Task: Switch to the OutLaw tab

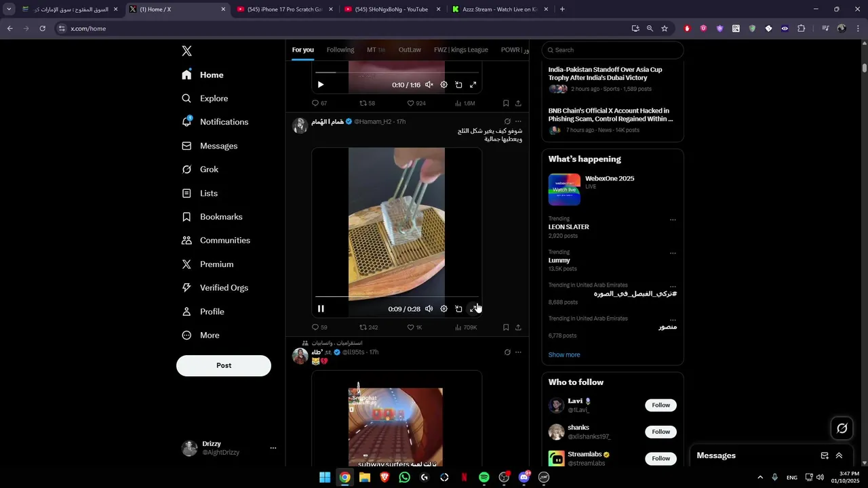Action: click(x=410, y=49)
